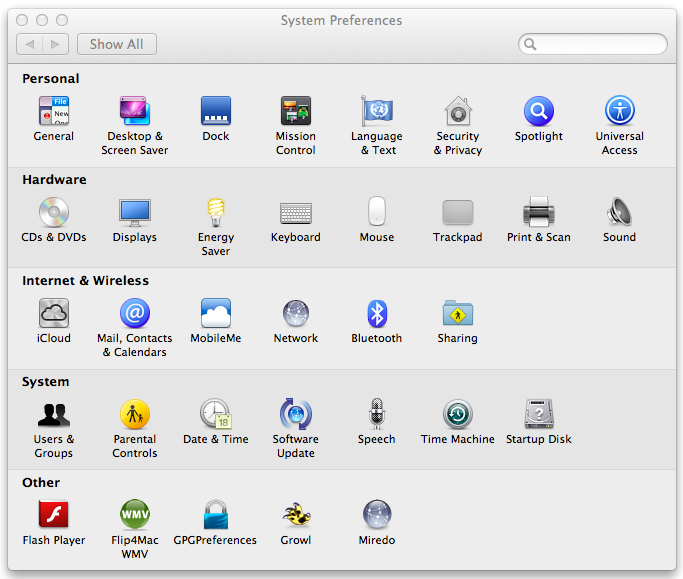Screen dimensions: 683x579
Task: Open Flash Player settings
Action: (54, 516)
